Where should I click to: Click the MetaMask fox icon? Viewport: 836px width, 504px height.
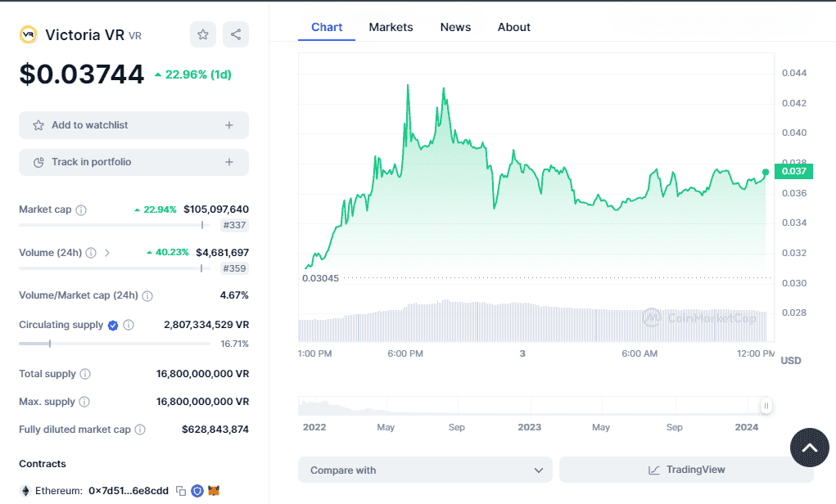click(x=214, y=491)
